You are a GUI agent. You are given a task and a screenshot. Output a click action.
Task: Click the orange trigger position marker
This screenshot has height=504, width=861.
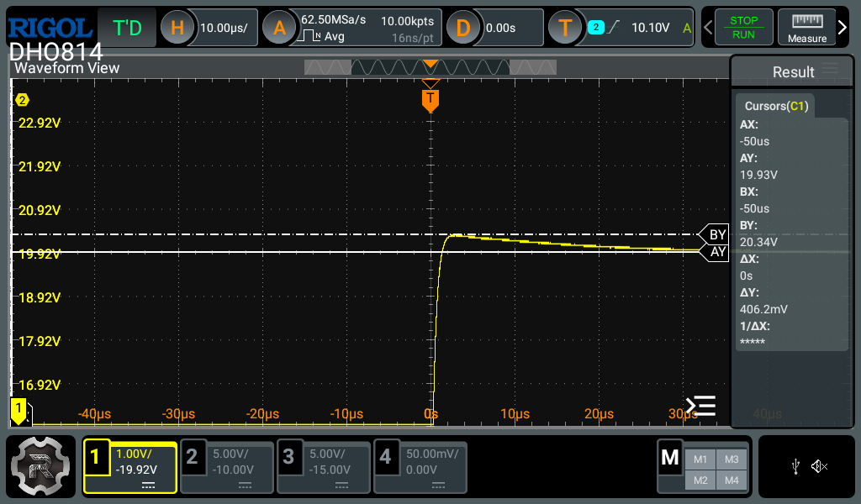(430, 99)
